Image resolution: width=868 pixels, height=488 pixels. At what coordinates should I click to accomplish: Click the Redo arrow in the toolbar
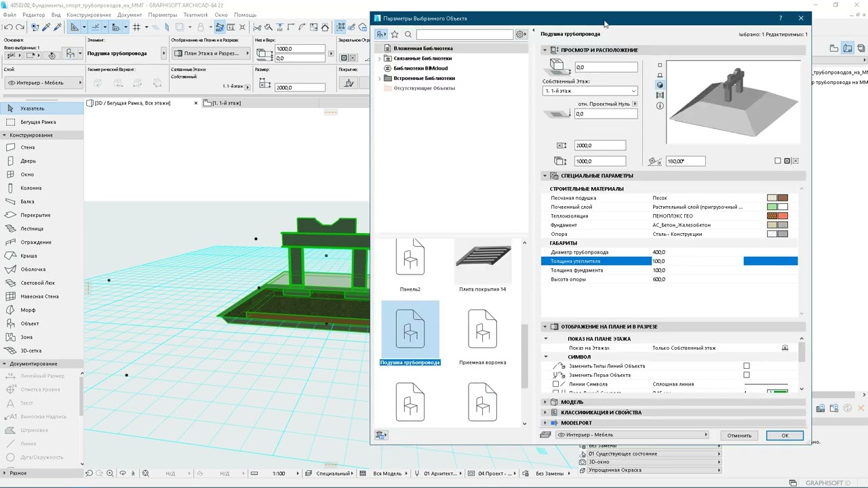(20, 27)
